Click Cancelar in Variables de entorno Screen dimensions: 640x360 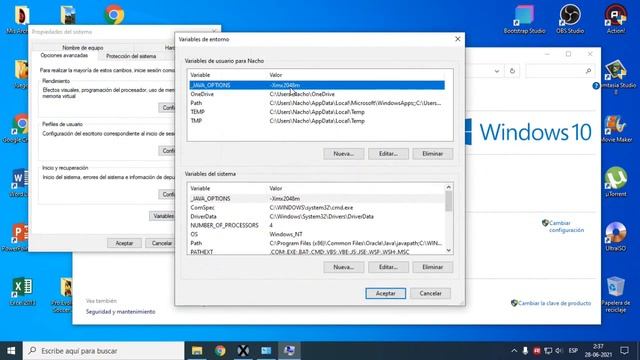430,293
